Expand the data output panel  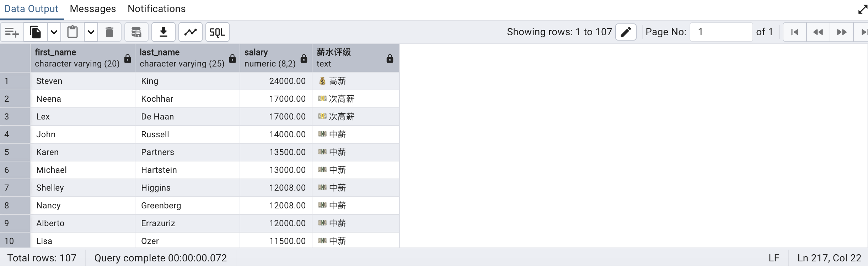862,9
